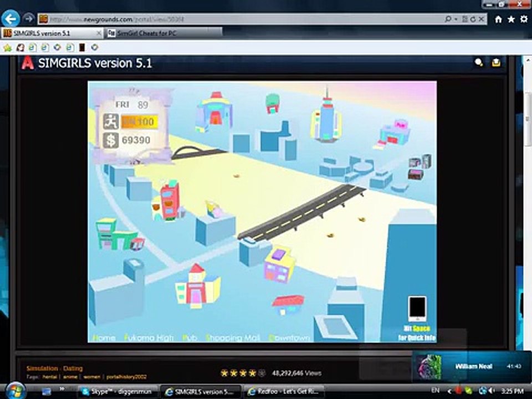
Task: Switch to the SIMGIRLS version 5.1 tab
Action: pos(52,33)
